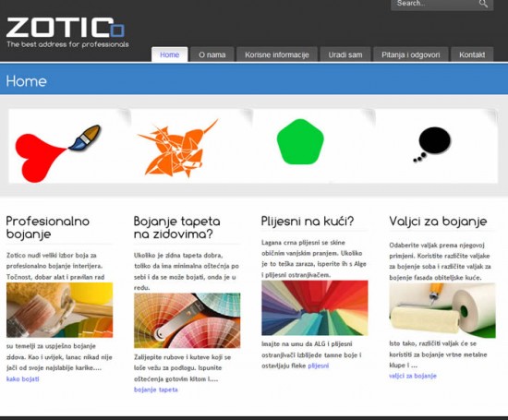Image resolution: width=508 pixels, height=420 pixels.
Task: Switch to Korisne informacije tab
Action: [x=277, y=54]
